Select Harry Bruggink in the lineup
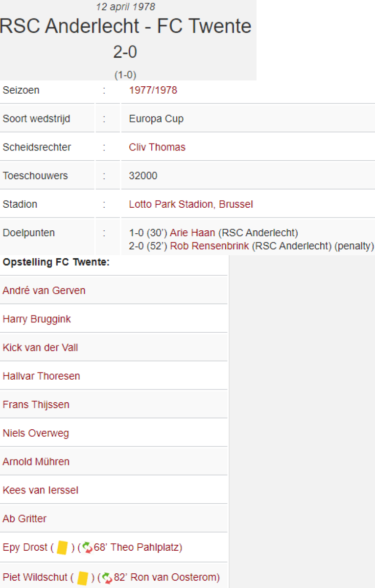 [37, 319]
